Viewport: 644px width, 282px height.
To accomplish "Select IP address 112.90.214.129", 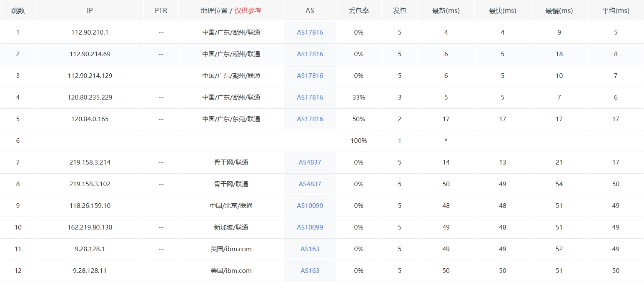I will pyautogui.click(x=90, y=75).
